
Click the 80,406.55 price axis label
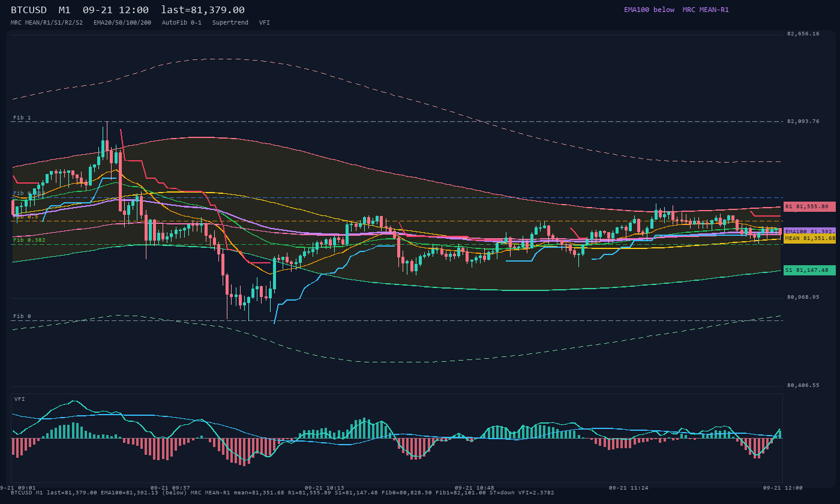point(803,385)
